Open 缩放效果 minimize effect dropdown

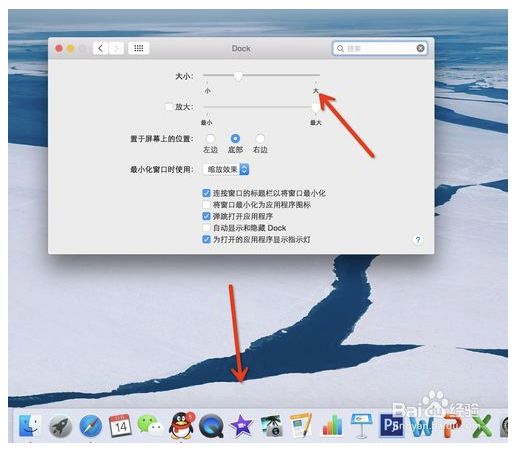[226, 169]
